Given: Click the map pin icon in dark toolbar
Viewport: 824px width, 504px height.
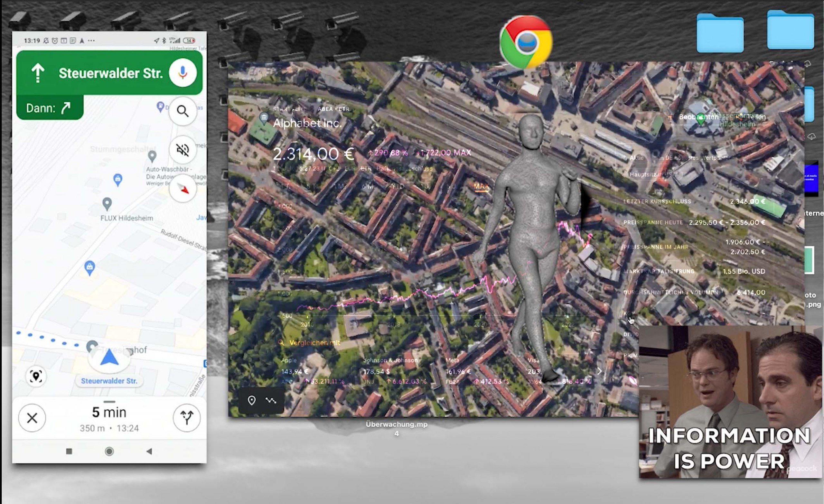Looking at the screenshot, I should [251, 400].
